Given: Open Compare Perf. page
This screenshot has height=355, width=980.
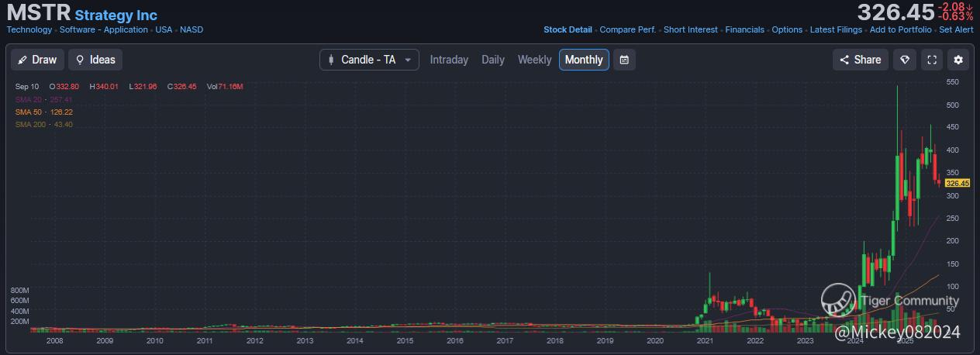Looking at the screenshot, I should (628, 29).
